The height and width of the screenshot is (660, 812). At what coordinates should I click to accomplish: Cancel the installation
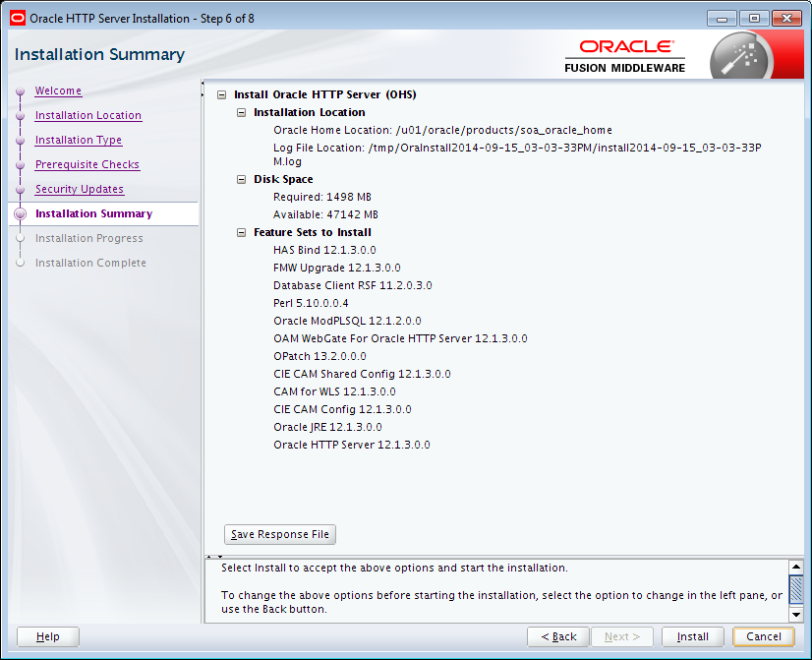(x=763, y=636)
